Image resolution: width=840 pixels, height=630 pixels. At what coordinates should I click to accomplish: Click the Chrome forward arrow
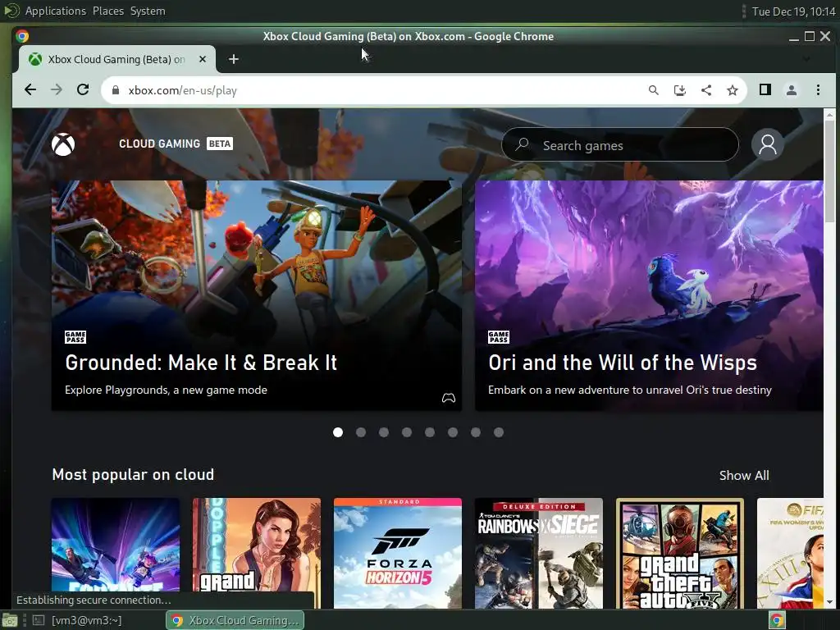tap(57, 90)
